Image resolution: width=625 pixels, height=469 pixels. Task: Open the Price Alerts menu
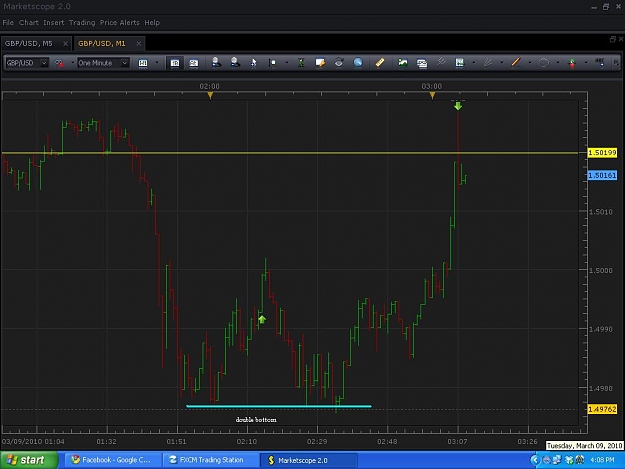coord(120,23)
